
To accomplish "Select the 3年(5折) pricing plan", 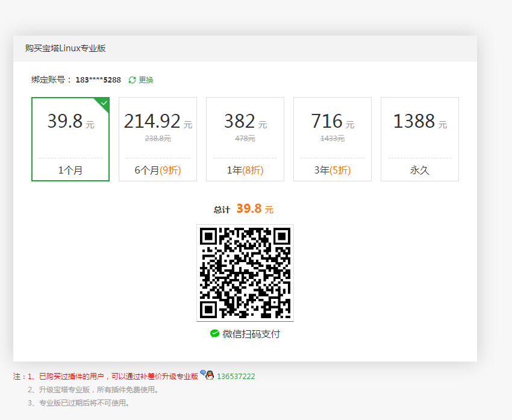I will (x=332, y=139).
